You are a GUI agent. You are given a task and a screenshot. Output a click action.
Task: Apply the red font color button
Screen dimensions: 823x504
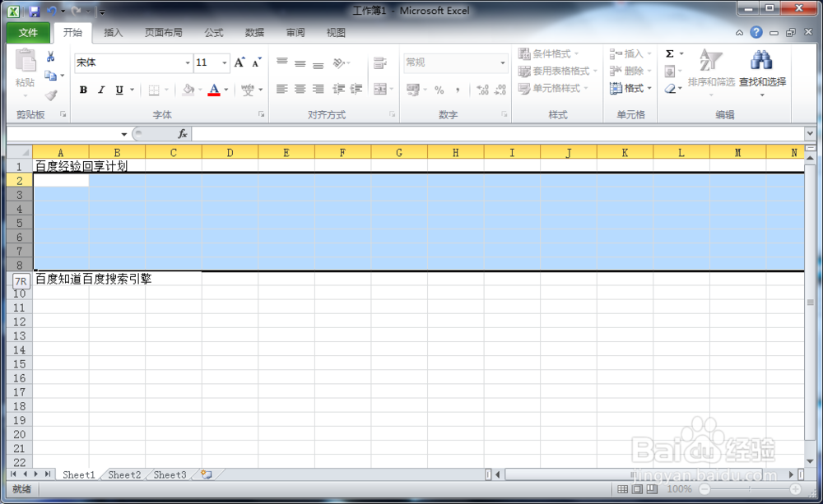pos(214,90)
